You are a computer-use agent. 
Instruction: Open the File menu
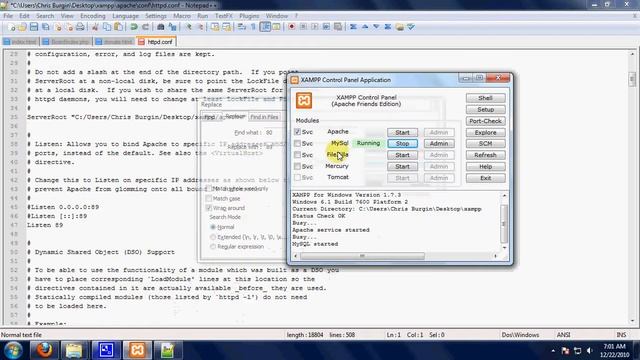pyautogui.click(x=8, y=16)
